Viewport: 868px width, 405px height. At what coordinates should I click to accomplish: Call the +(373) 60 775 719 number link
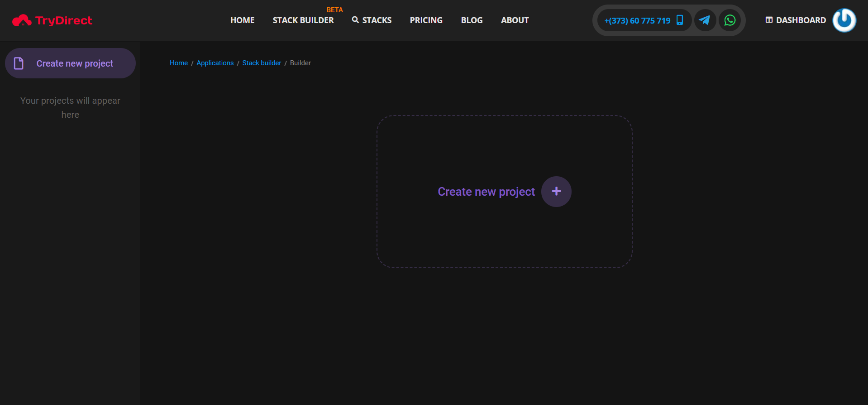637,21
